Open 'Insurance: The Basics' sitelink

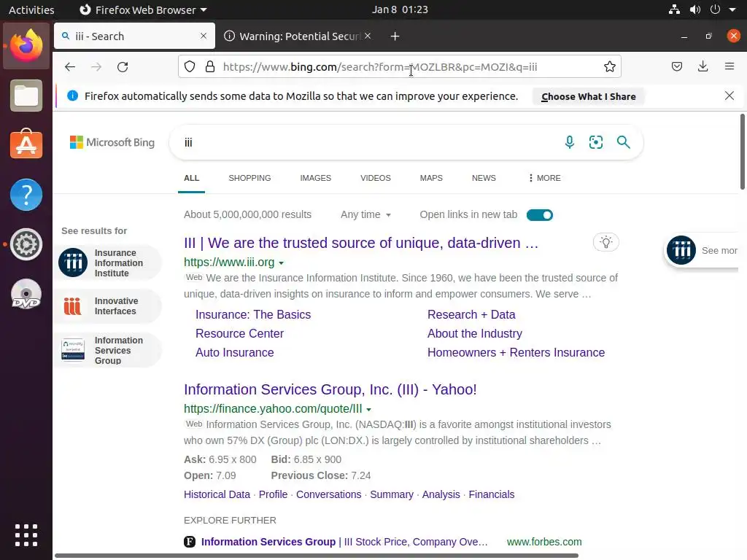click(x=253, y=314)
